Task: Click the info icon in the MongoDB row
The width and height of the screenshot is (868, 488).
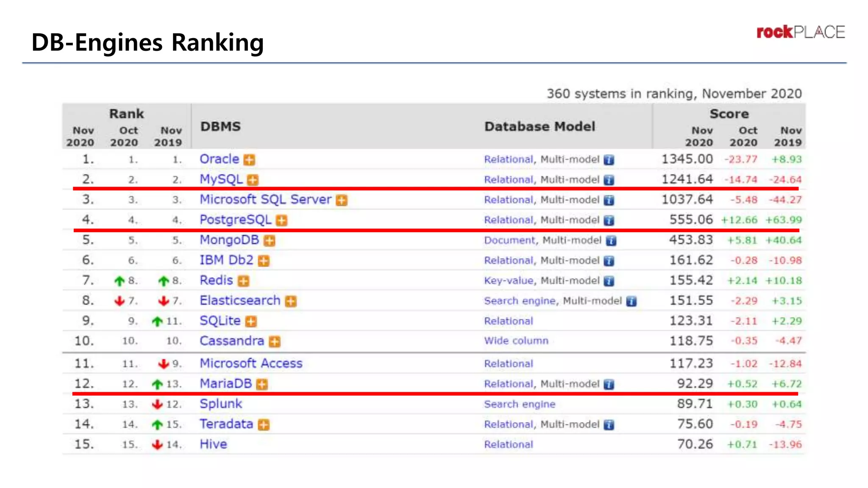Action: click(x=611, y=241)
